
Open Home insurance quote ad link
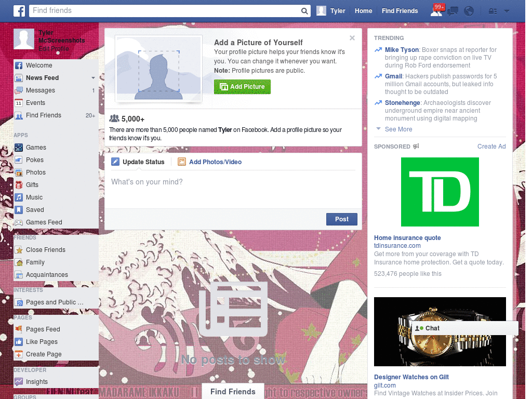[407, 238]
